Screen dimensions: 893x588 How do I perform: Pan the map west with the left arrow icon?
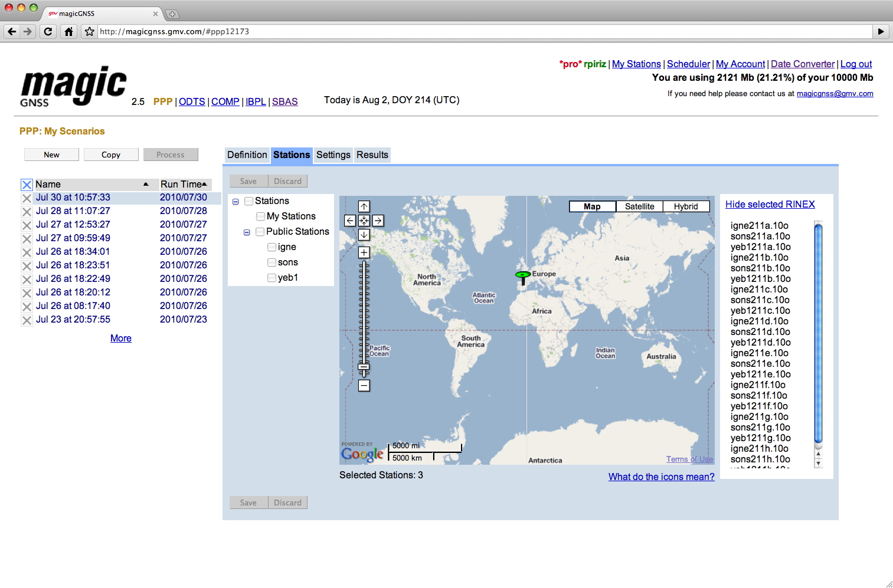[350, 220]
